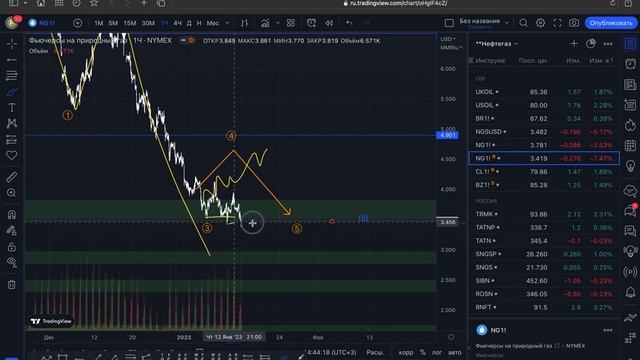The width and height of the screenshot is (640, 360).
Task: Open the NG1! details three-dots menu
Action: pos(608,330)
